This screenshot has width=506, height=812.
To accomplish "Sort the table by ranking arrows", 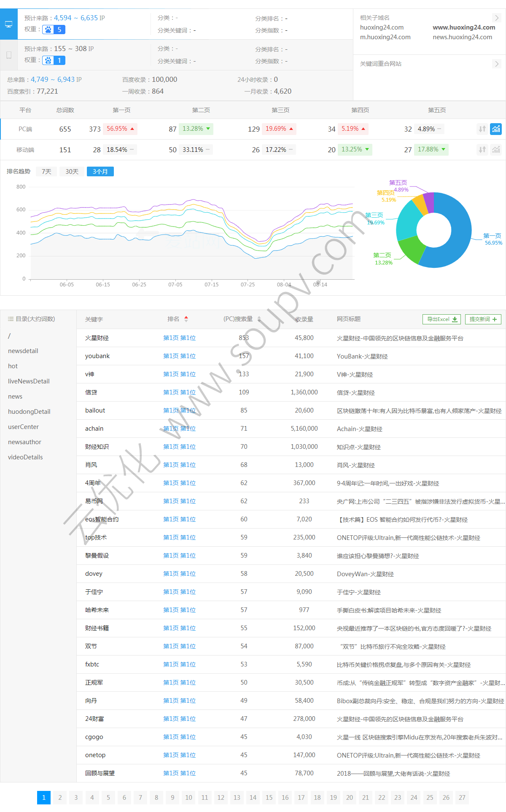I will click(186, 319).
